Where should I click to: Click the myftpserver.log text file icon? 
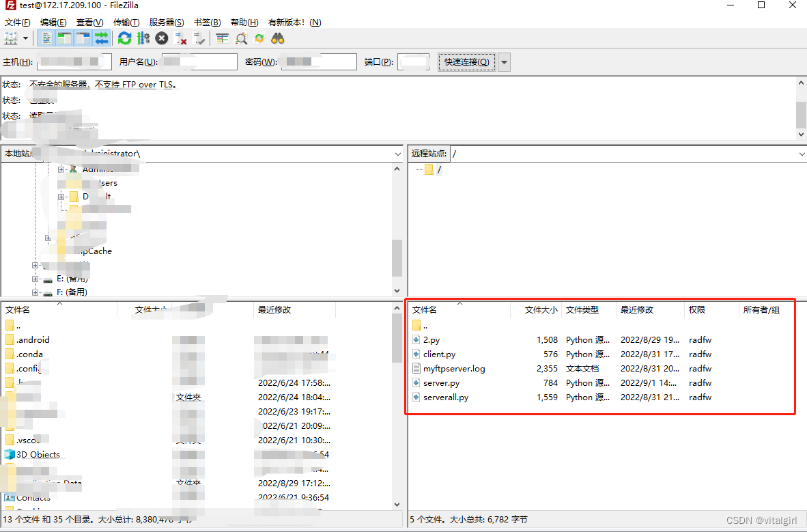pos(417,369)
